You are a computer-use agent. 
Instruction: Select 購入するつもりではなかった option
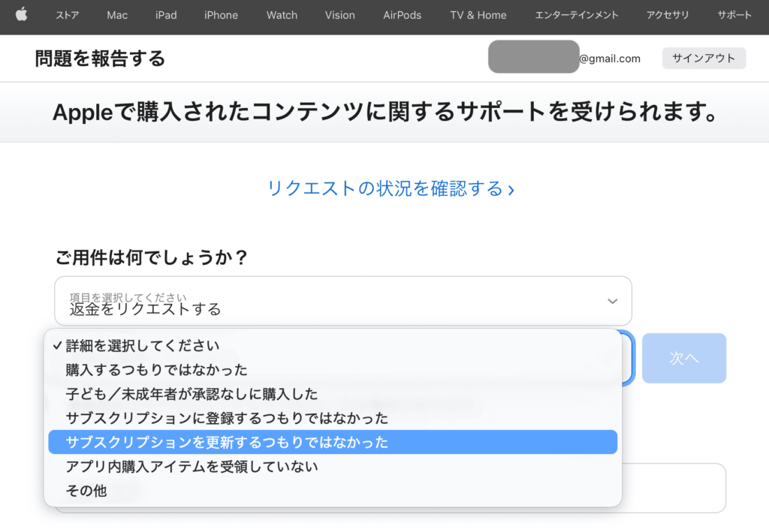333,370
